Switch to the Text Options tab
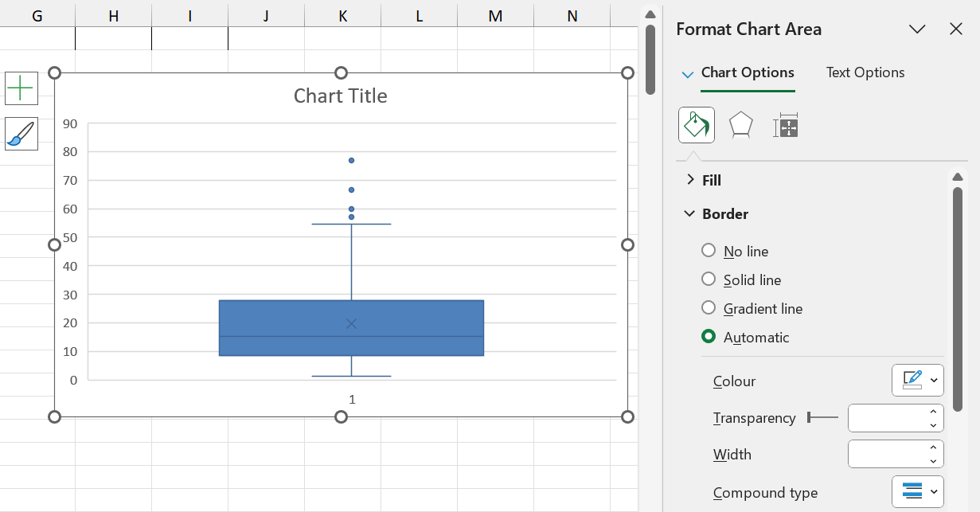 (x=865, y=72)
